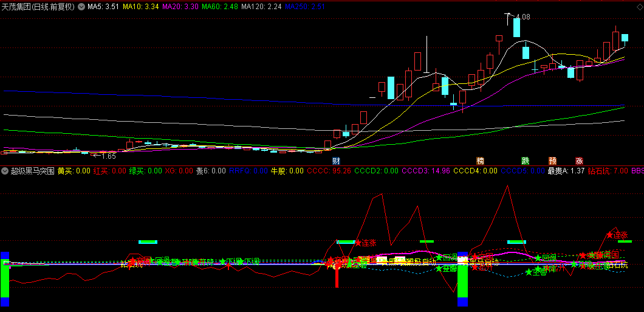
Task: Click the RRFQ: 0.00 indicator value
Action: tap(248, 170)
